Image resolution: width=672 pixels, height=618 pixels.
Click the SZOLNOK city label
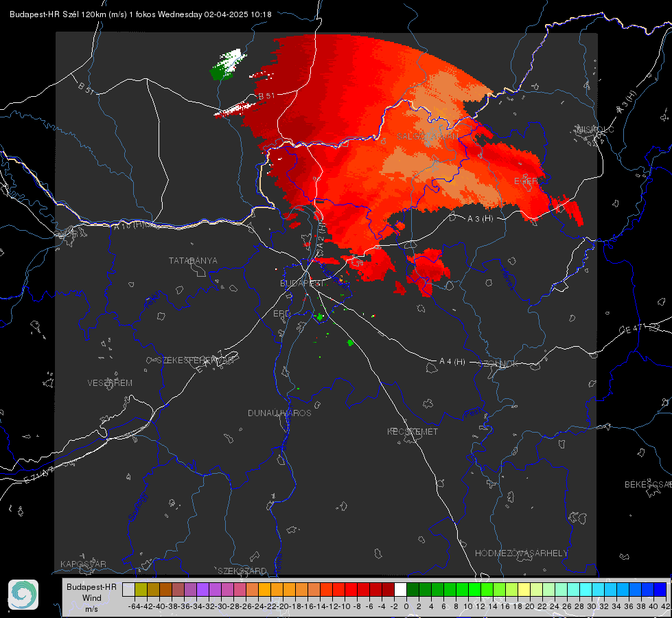[x=498, y=364]
